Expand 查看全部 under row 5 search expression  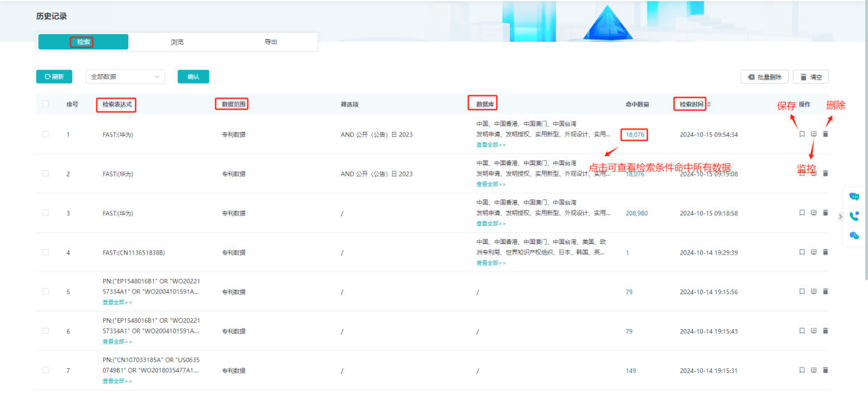117,303
